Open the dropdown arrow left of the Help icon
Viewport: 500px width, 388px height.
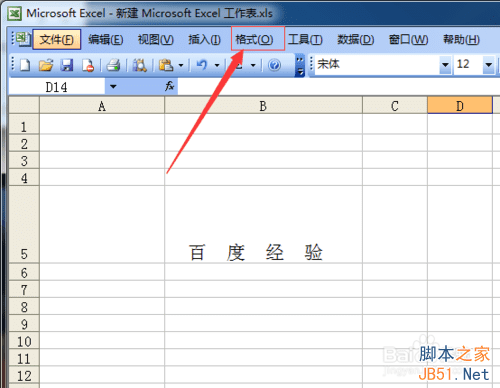point(253,65)
